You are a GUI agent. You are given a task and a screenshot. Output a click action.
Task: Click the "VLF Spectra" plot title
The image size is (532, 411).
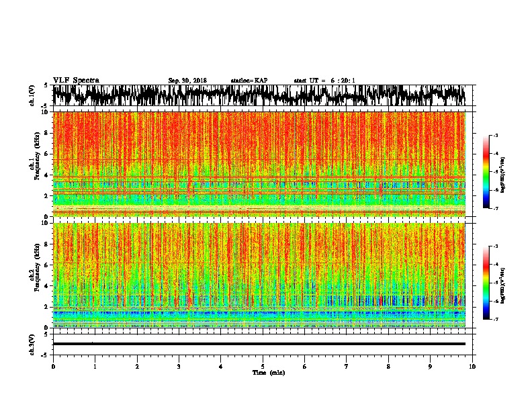coord(76,81)
